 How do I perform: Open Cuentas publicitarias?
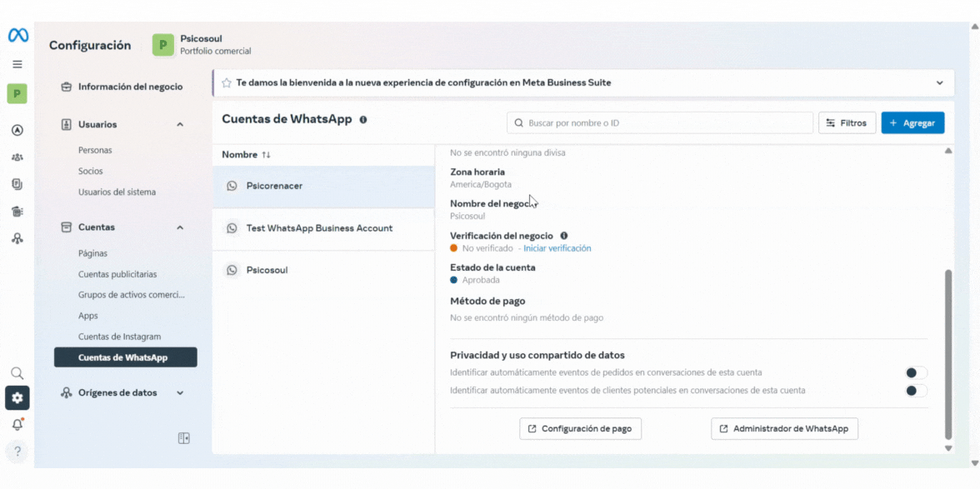tap(117, 274)
